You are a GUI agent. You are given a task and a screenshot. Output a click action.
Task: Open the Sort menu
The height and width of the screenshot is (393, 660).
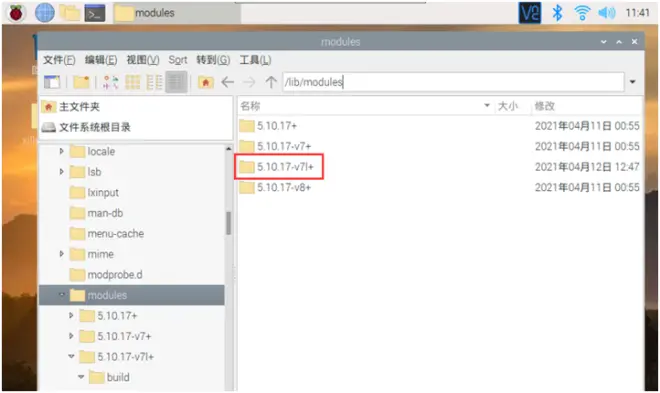click(x=178, y=60)
